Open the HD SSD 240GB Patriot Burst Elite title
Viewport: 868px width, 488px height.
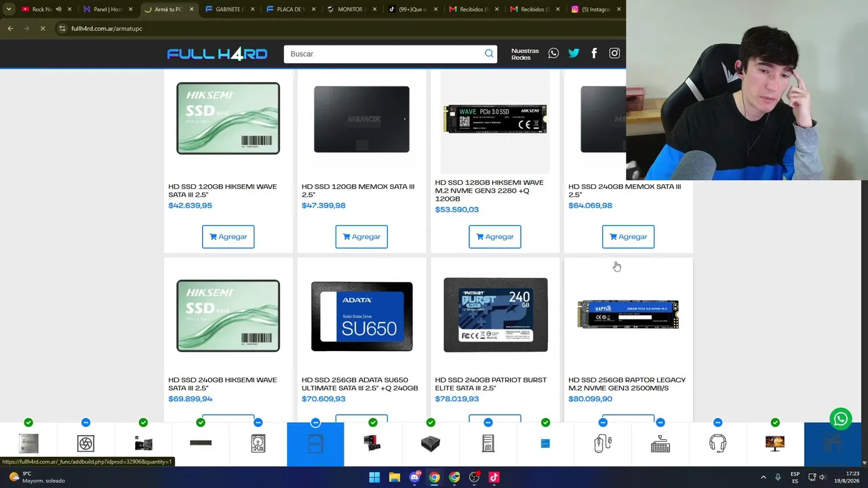[x=491, y=384]
